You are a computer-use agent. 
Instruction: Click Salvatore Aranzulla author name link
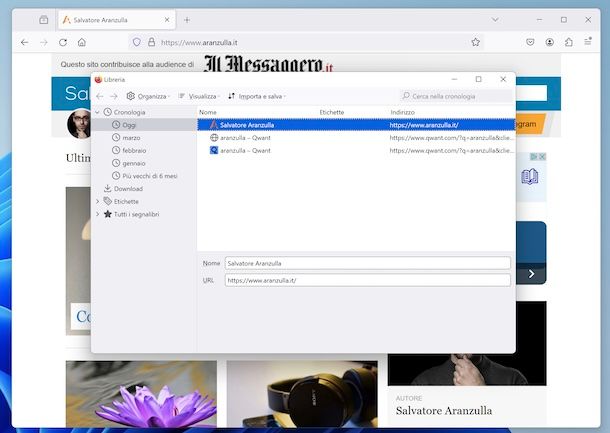pyautogui.click(x=443, y=411)
